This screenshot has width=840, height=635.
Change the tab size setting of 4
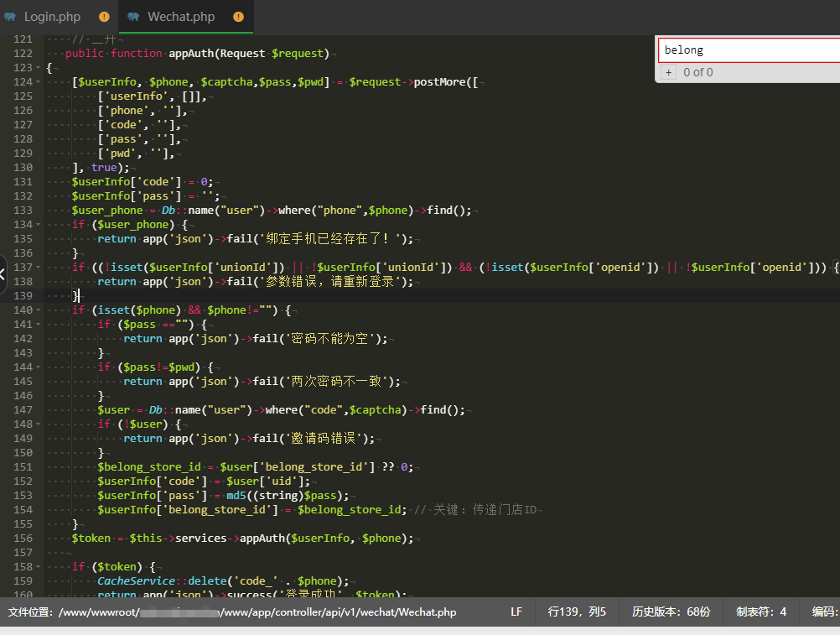(x=761, y=612)
